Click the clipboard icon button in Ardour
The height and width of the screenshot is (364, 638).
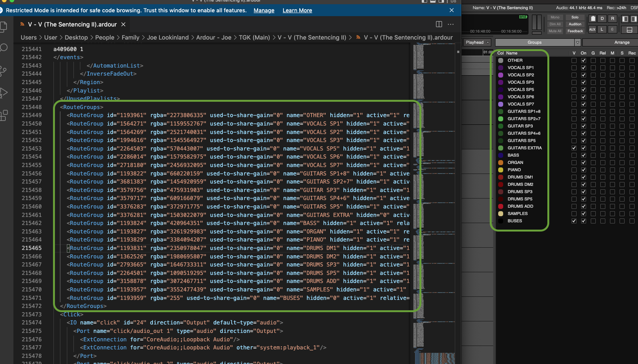[x=593, y=18]
